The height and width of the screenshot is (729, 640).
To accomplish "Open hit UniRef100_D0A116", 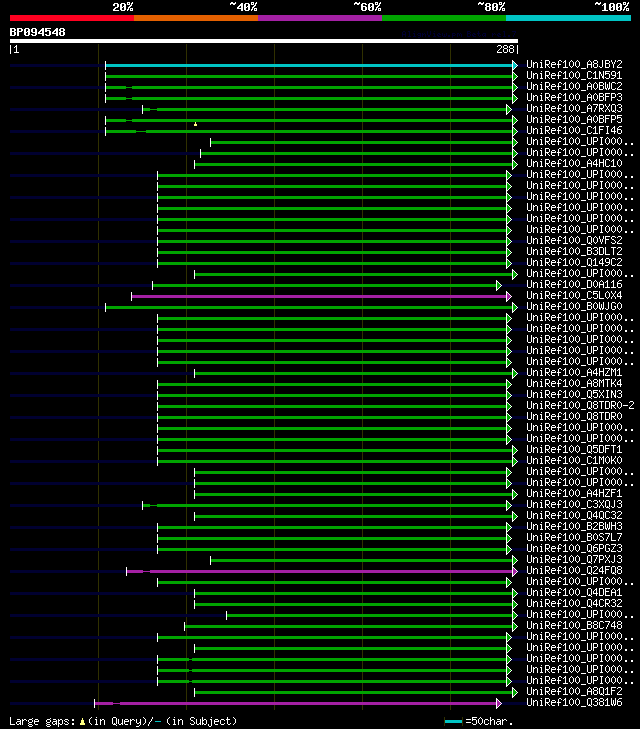I will tap(574, 285).
